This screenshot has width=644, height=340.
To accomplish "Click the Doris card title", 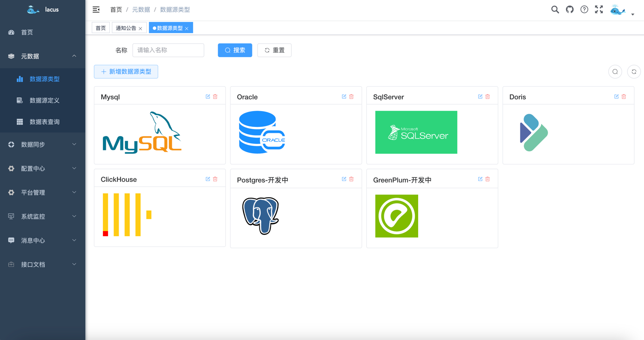I will [518, 97].
